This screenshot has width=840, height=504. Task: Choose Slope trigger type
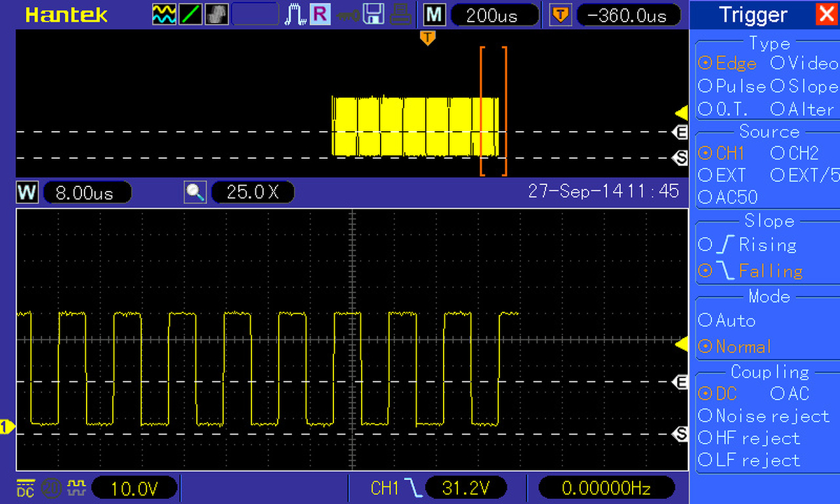click(804, 86)
